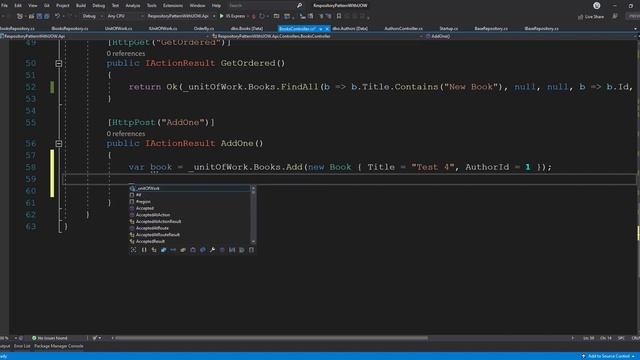Click the No issues found indicator
The height and width of the screenshot is (360, 640).
coord(49,338)
